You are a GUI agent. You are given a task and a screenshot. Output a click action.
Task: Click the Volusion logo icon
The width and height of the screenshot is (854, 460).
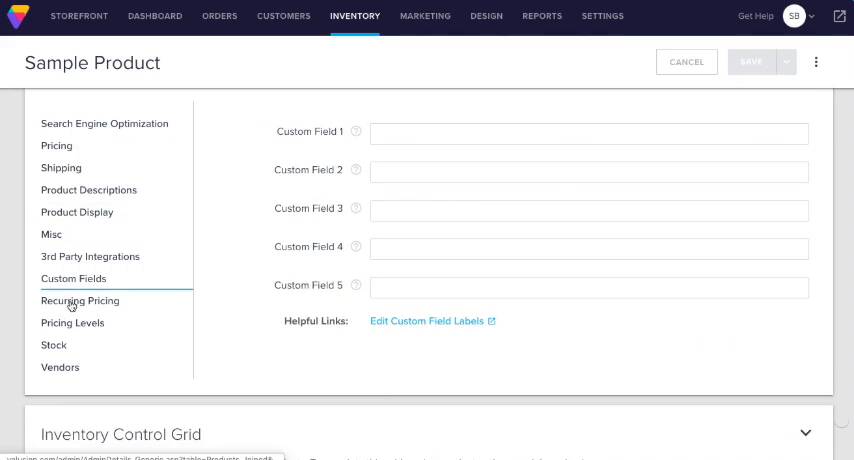pos(18,16)
